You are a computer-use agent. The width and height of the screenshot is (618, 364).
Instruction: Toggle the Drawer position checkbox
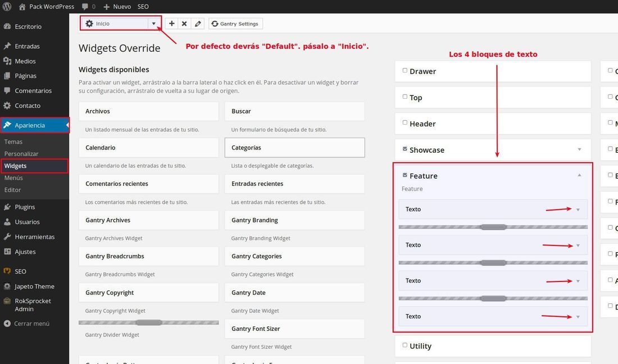coord(405,71)
